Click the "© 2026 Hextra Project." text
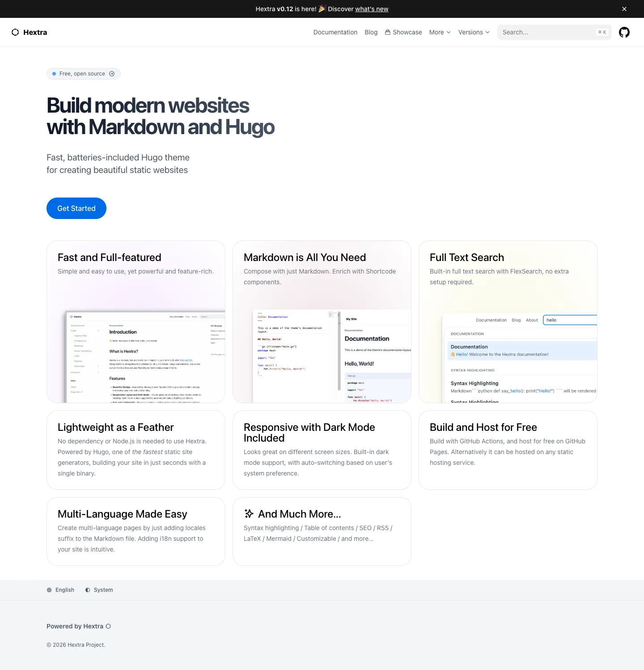The image size is (644, 670). (x=76, y=645)
